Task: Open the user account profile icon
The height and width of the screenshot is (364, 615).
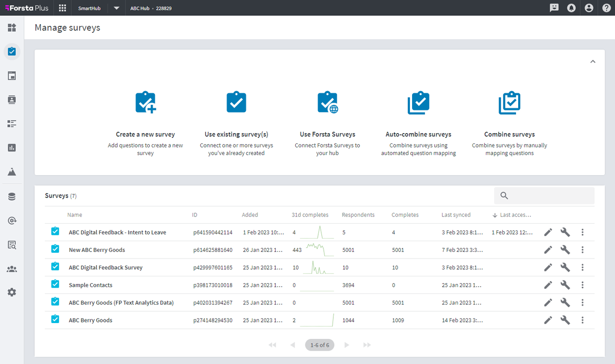Action: (x=589, y=8)
